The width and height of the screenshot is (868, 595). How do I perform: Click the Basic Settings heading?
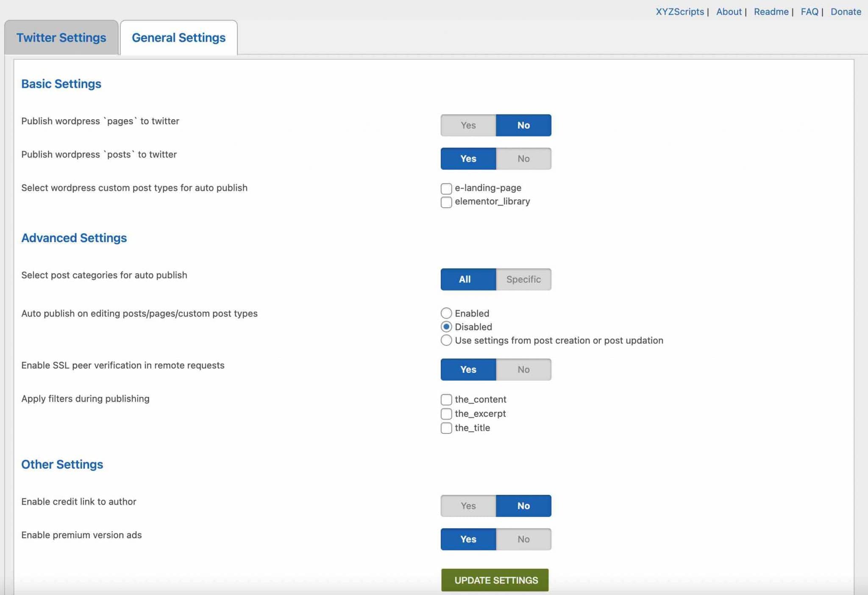61,84
